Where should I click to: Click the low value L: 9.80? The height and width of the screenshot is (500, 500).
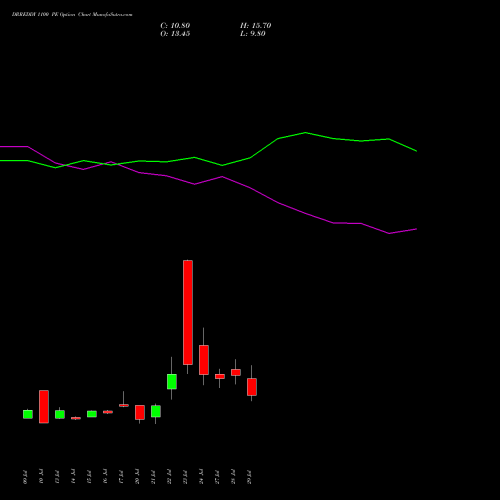coord(253,34)
